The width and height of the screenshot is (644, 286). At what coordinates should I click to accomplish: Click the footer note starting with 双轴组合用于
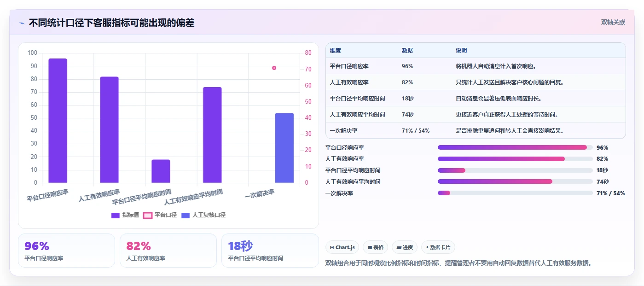pyautogui.click(x=458, y=263)
